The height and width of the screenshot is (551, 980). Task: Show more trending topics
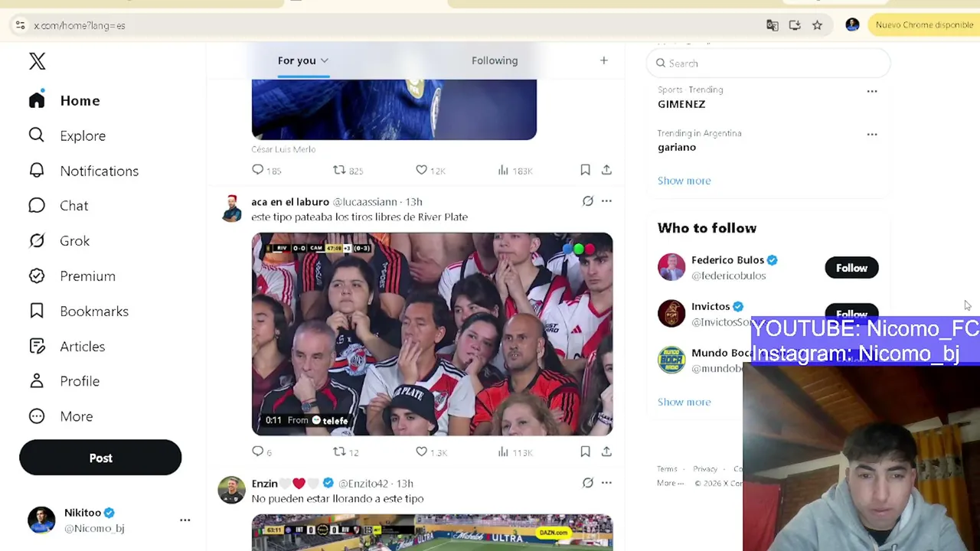[x=684, y=181]
